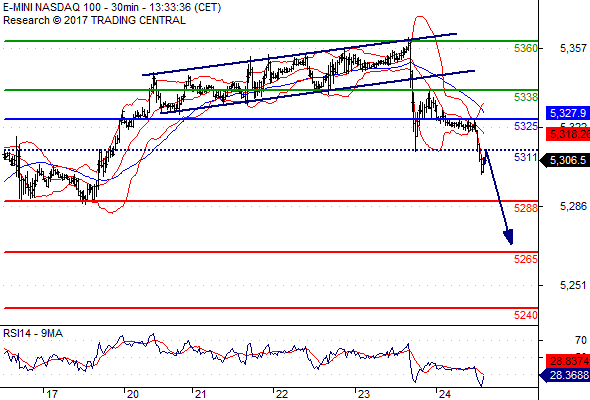The image size is (590, 400).
Task: Click the red 5265 support label
Action: (x=526, y=259)
